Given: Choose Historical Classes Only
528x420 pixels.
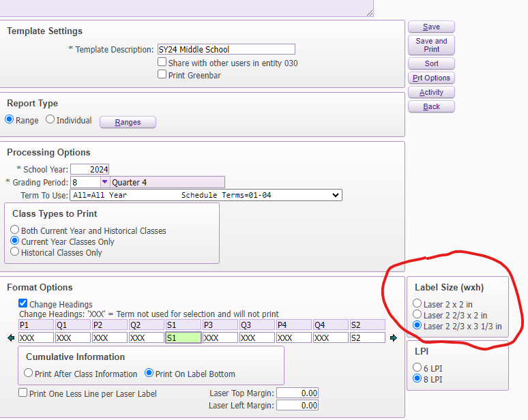Looking at the screenshot, I should [x=15, y=252].
